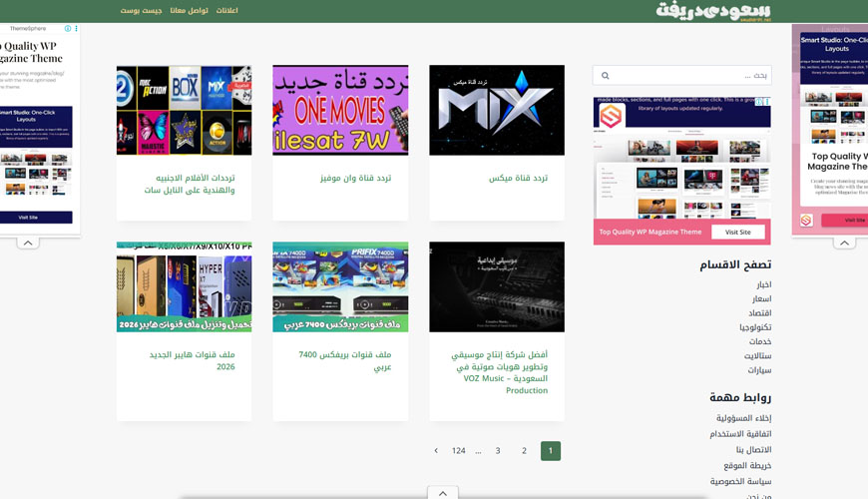868x499 pixels.
Task: Open the إخلاء المسؤولية link
Action: pyautogui.click(x=743, y=418)
